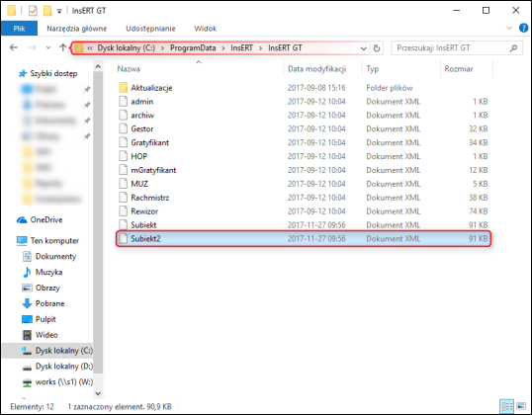Open recent locations dropdown arrow
This screenshot has height=415, width=532.
(48, 47)
